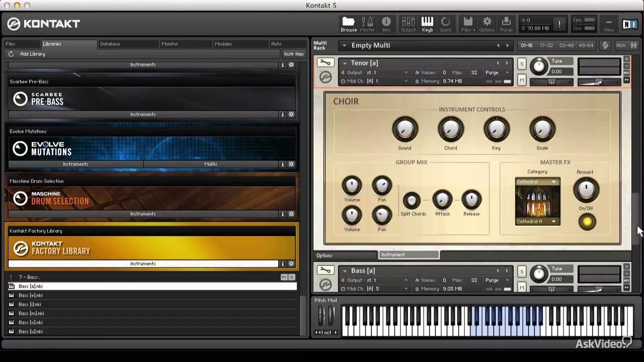Close the Tenor [a] instrument
Screen dimensions: 644x362
pyautogui.click(x=626, y=59)
